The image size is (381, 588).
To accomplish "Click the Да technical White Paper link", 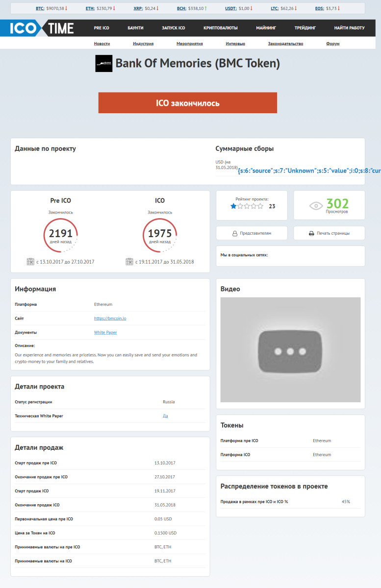I will [x=165, y=416].
